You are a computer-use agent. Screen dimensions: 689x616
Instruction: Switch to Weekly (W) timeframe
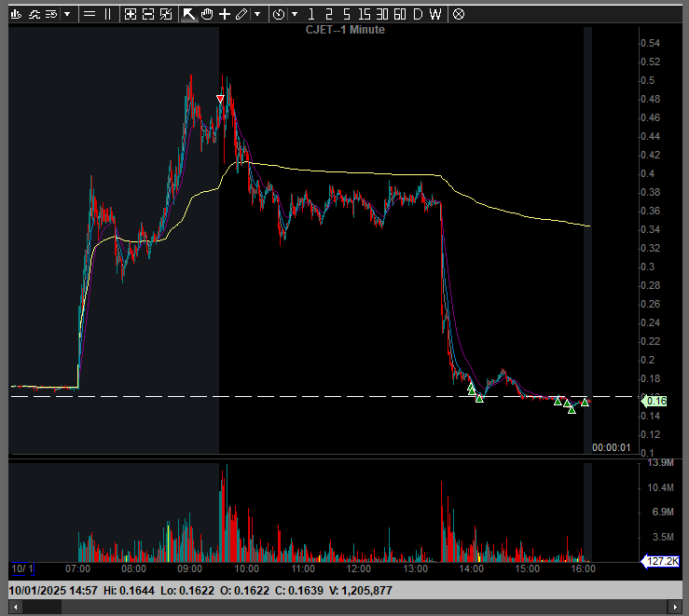[435, 15]
